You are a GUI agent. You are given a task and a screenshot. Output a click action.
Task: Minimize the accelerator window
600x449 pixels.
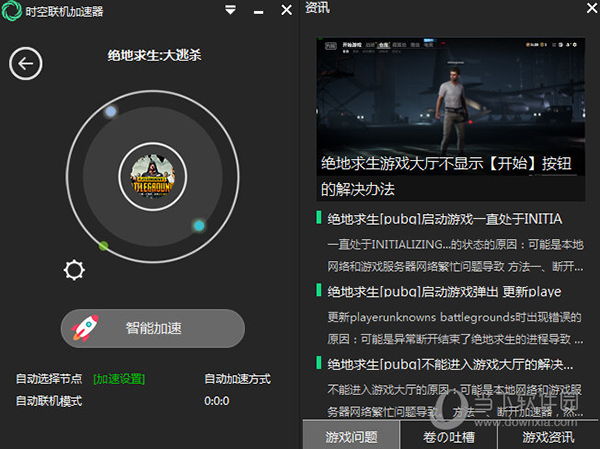(258, 11)
